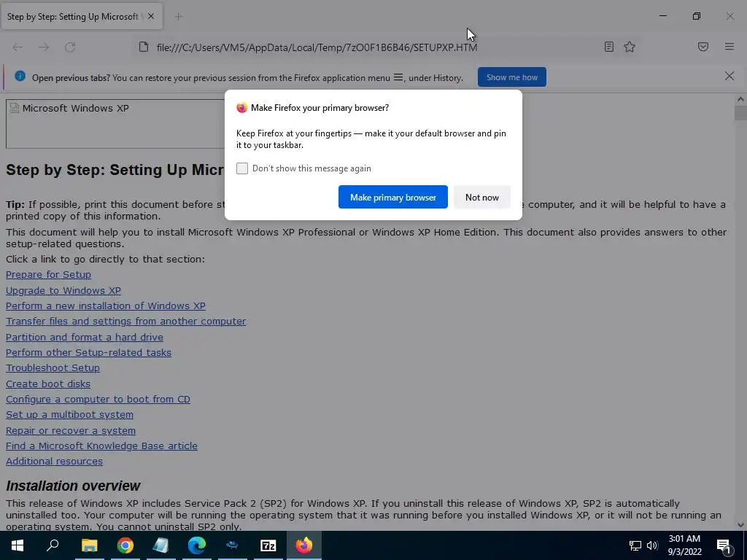Screen dimensions: 747x560
Task: Click the Firefox taskbar icon
Action: pyautogui.click(x=304, y=545)
